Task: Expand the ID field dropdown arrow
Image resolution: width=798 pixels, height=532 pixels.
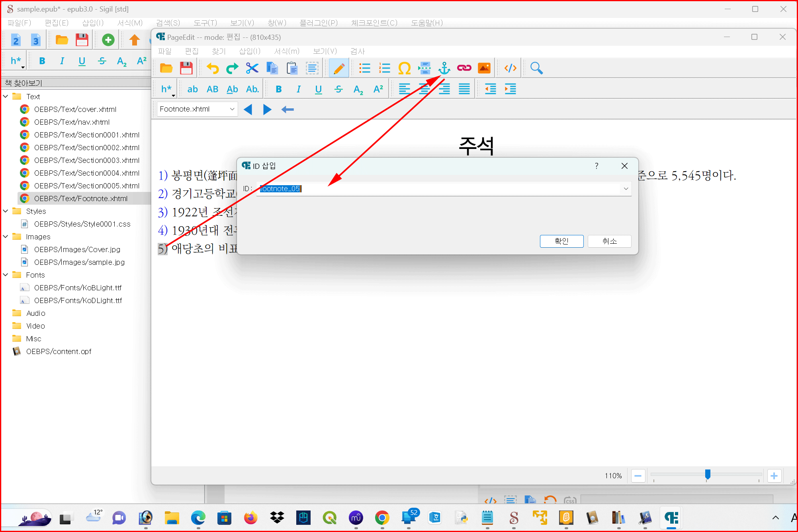Action: (626, 189)
